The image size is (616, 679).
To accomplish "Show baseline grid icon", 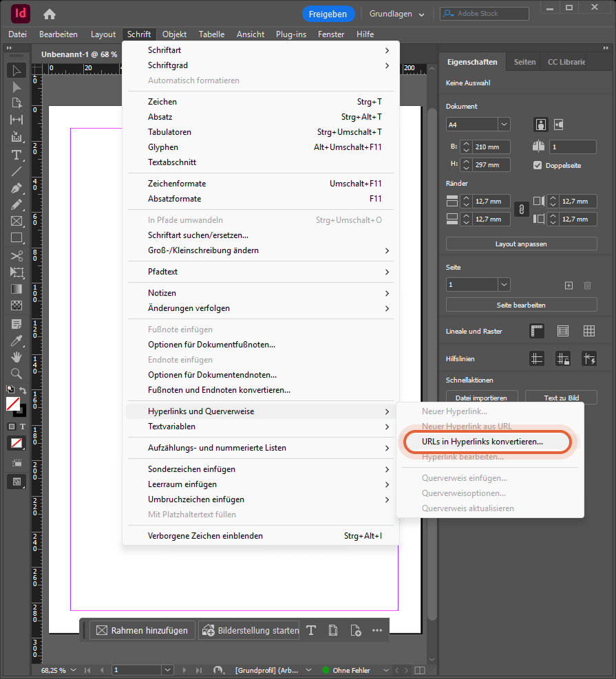I will 563,332.
